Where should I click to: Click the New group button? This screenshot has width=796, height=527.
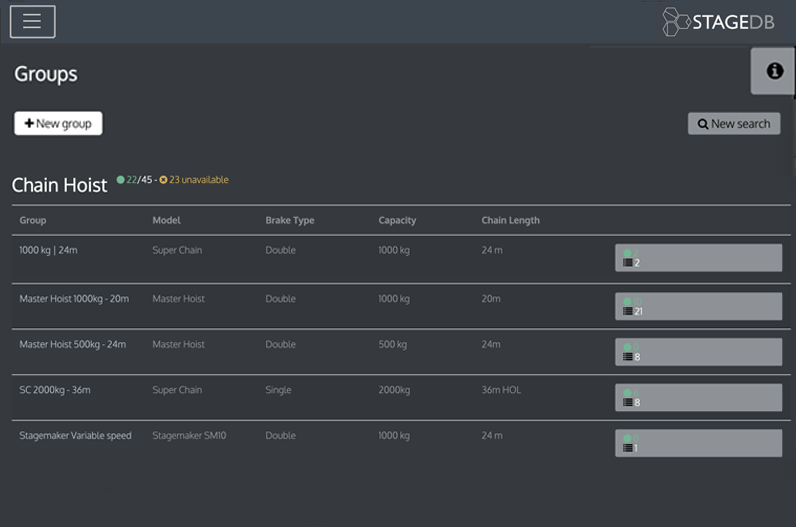click(58, 123)
